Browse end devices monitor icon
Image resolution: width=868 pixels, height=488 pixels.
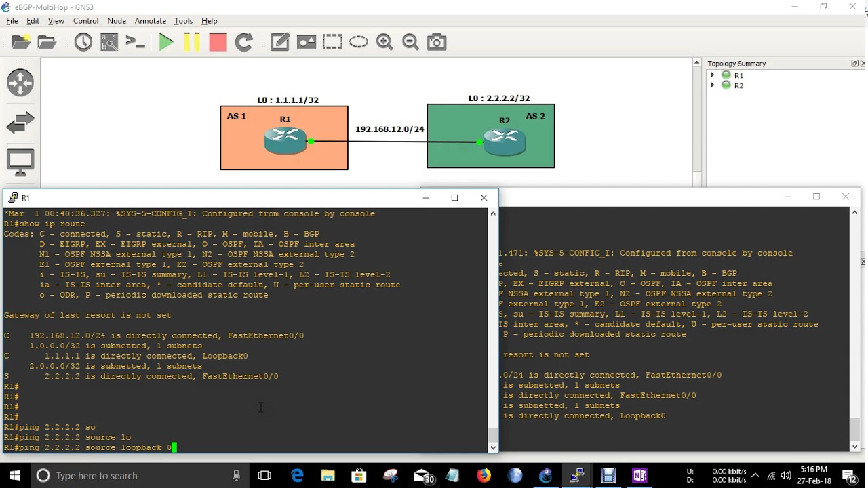[x=20, y=163]
